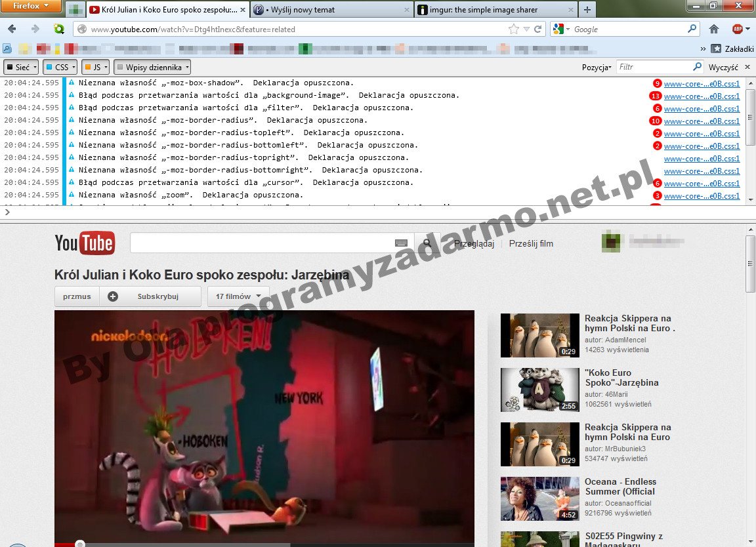Viewport: 756px width, 547px height.
Task: Expand the CSS filter dropdown arrow
Action: click(73, 67)
